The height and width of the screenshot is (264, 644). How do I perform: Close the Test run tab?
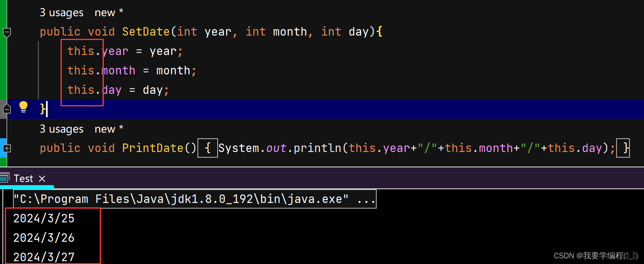click(42, 179)
